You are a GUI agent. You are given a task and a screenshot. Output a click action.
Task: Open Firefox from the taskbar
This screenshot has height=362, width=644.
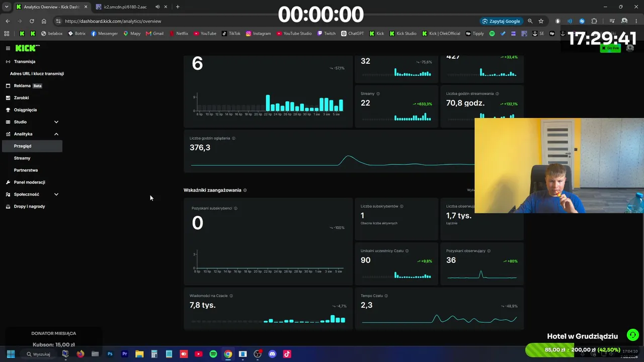click(x=80, y=354)
